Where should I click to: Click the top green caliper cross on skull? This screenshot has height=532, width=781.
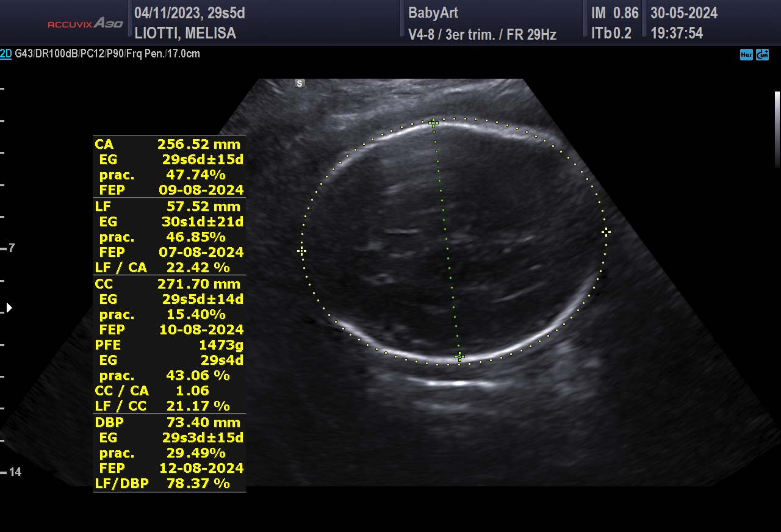click(433, 123)
